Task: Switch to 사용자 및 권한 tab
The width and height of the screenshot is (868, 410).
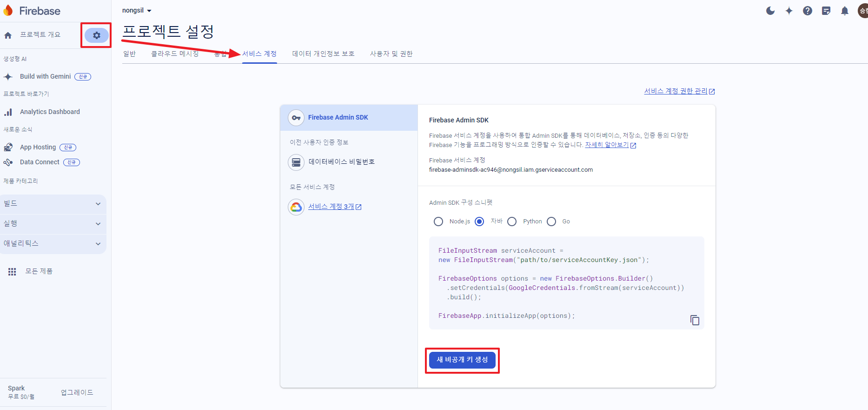Action: [x=391, y=54]
